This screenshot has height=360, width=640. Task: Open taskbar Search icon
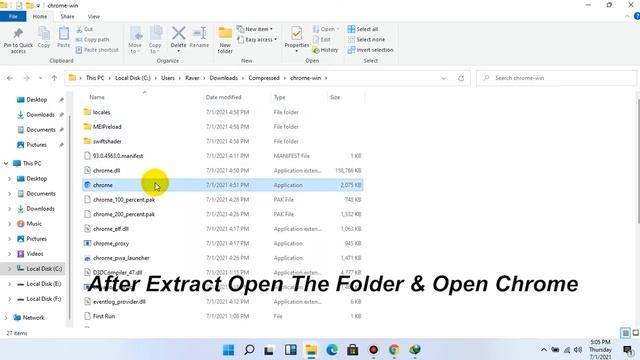[249, 350]
